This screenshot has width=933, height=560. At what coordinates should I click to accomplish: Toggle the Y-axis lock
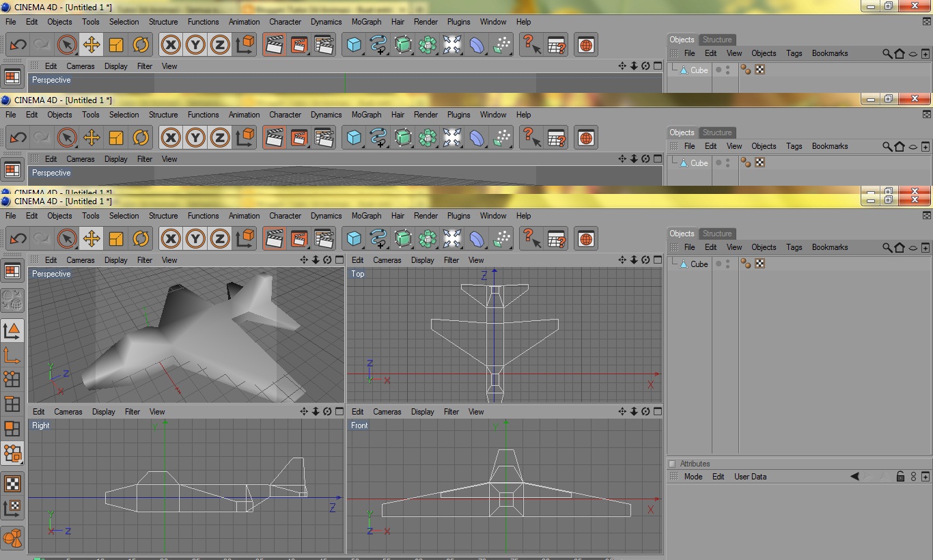point(195,238)
